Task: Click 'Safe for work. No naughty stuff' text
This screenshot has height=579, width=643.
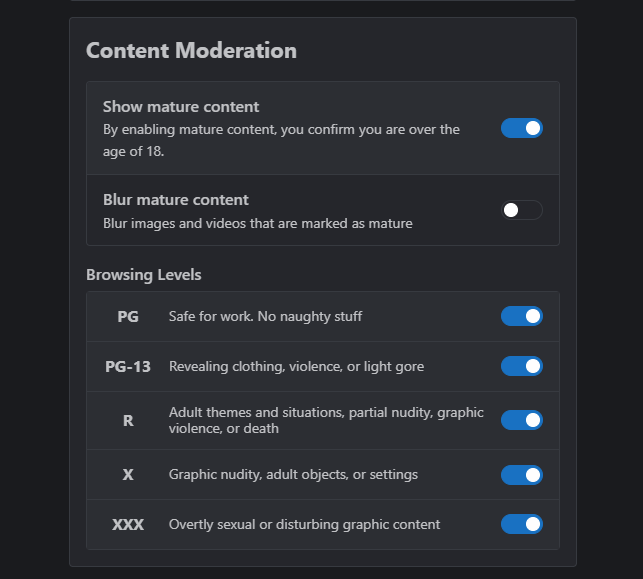Action: coord(265,316)
